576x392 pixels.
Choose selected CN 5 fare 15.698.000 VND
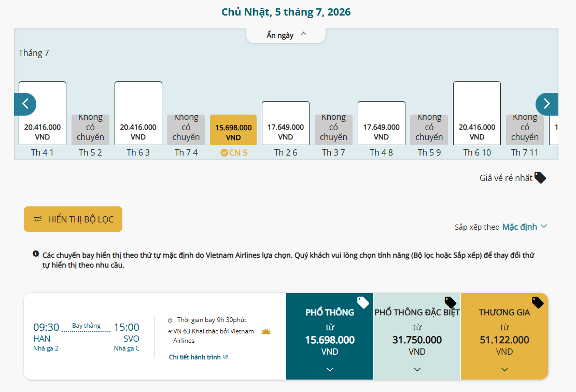click(x=233, y=130)
